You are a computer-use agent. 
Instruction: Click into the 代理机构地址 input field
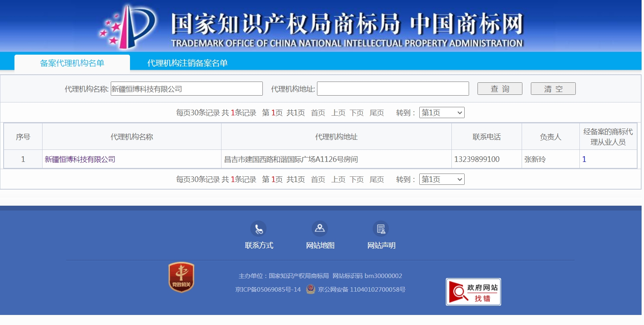tap(393, 89)
